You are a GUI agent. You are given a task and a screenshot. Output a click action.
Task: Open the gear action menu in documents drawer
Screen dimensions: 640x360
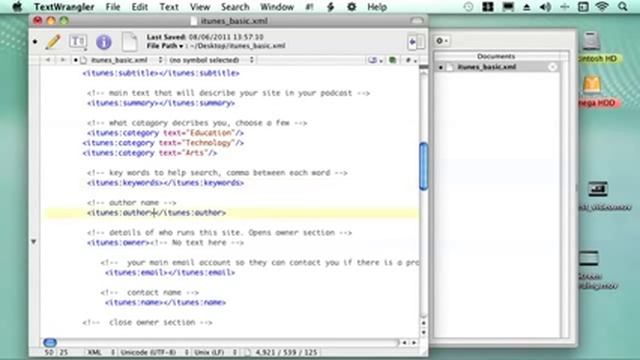pos(442,40)
